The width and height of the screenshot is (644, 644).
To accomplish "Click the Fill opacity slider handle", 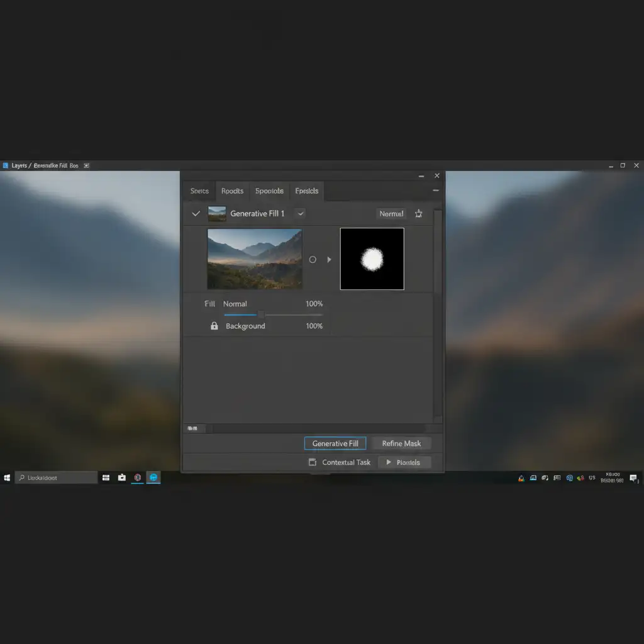I will click(261, 314).
